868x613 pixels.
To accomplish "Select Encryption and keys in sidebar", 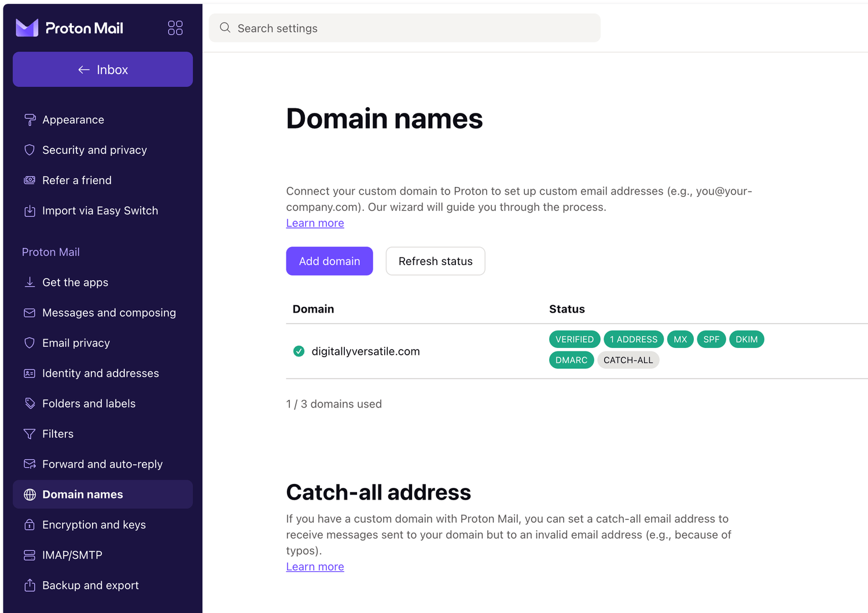I will 94,525.
